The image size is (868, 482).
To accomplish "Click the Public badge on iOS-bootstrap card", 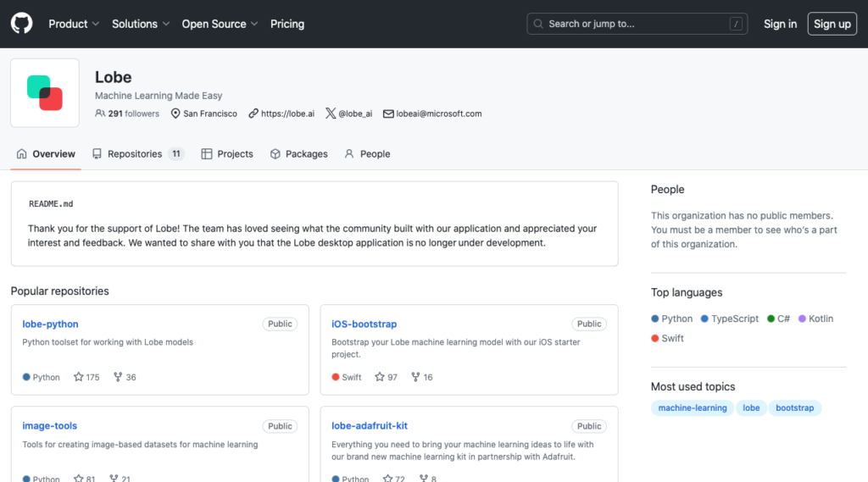I will [x=589, y=324].
